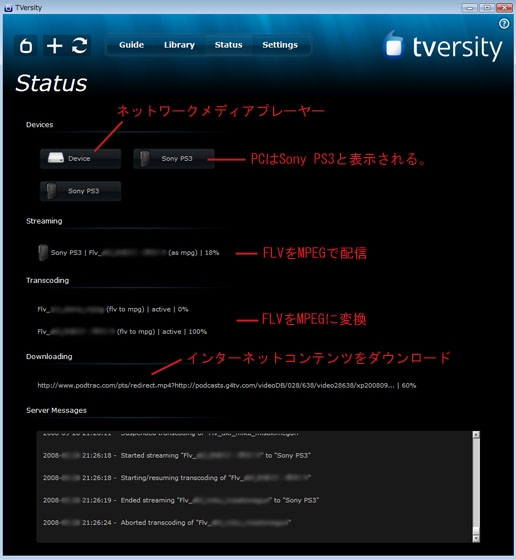Click transcoding entry at active 0%
The image size is (516, 559).
(113, 309)
